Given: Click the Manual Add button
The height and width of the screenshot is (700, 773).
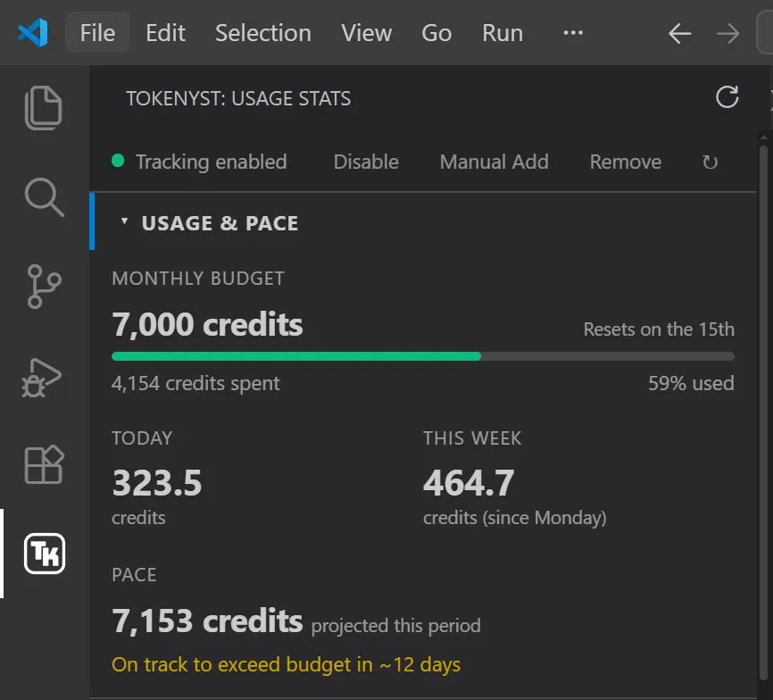Looking at the screenshot, I should click(x=494, y=162).
